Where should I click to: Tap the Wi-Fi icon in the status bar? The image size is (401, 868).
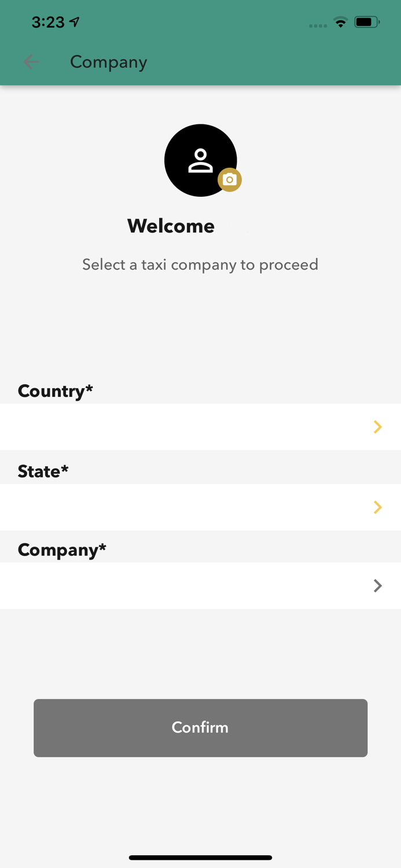point(341,23)
